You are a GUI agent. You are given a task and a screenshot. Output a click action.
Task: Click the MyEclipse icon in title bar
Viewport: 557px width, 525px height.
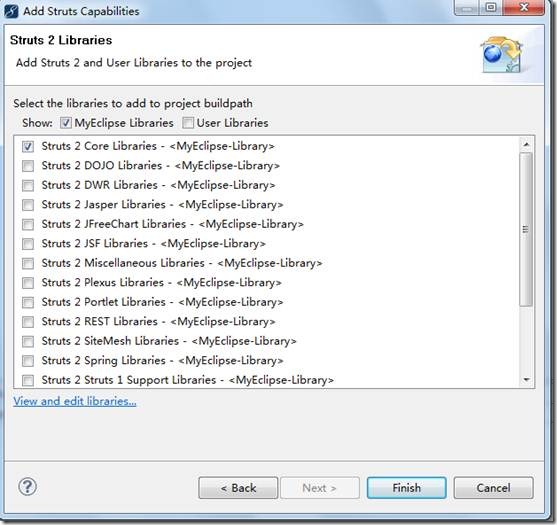[x=11, y=11]
